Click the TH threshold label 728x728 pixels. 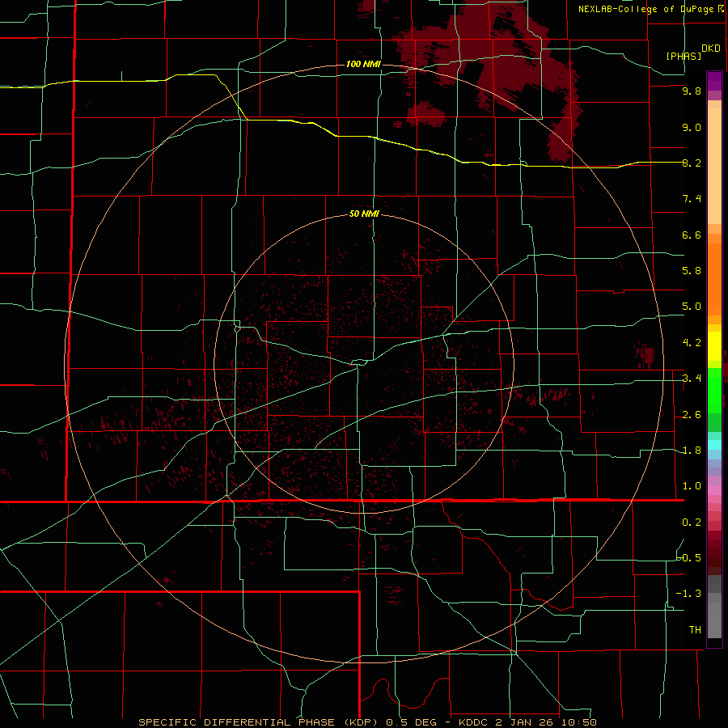coord(695,630)
